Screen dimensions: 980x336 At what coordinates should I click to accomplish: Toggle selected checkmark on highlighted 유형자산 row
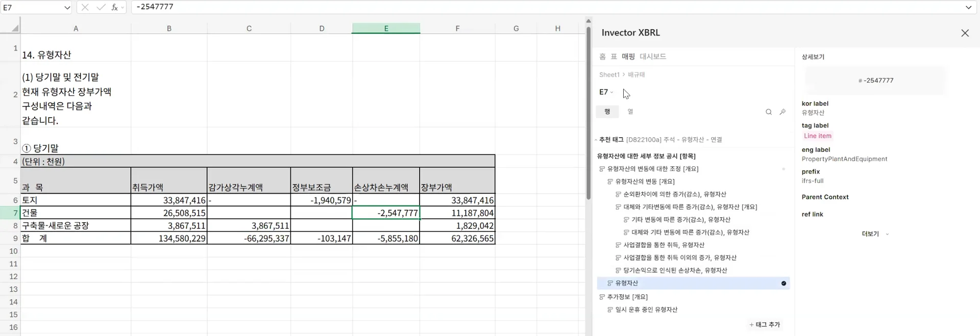coord(783,283)
